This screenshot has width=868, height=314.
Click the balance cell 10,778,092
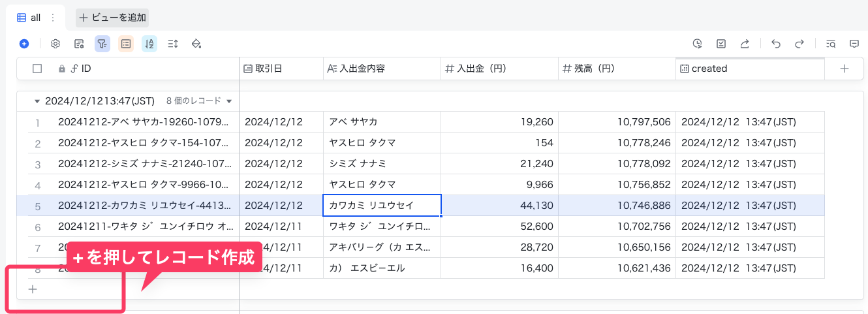(x=617, y=164)
